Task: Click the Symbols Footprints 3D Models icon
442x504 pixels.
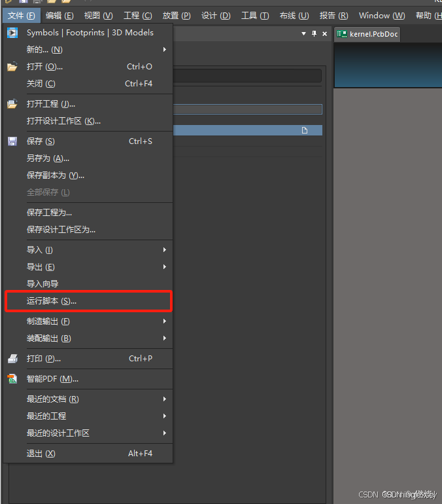Action: [x=12, y=33]
